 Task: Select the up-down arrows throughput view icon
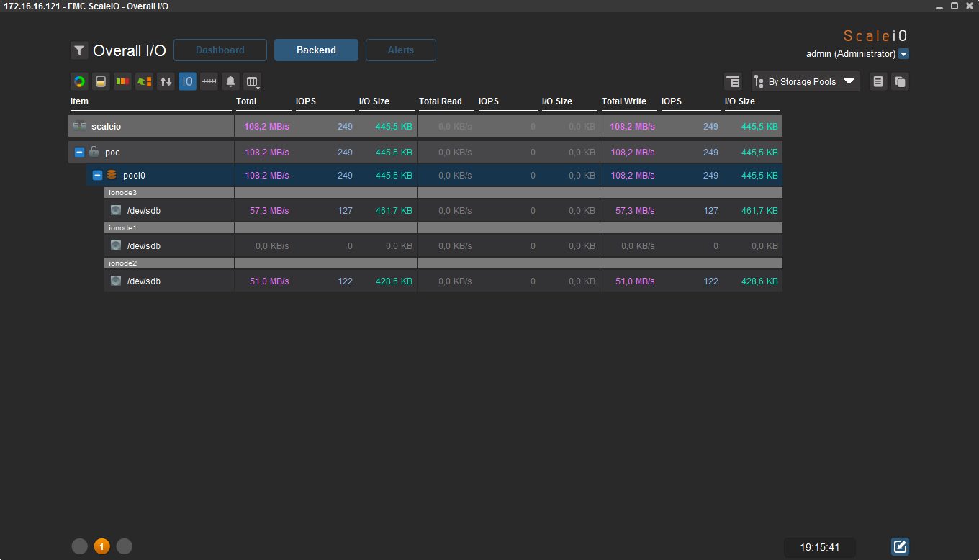(x=166, y=81)
